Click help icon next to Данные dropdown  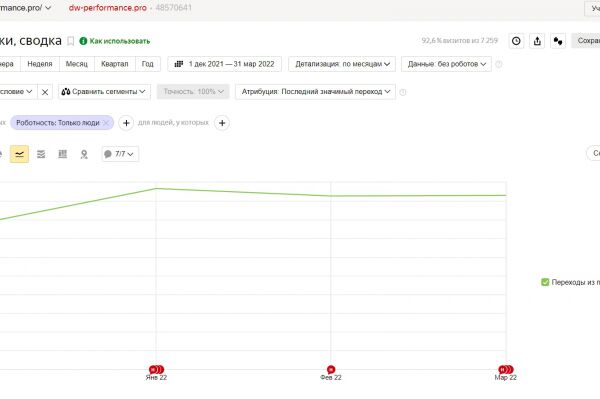(499, 64)
